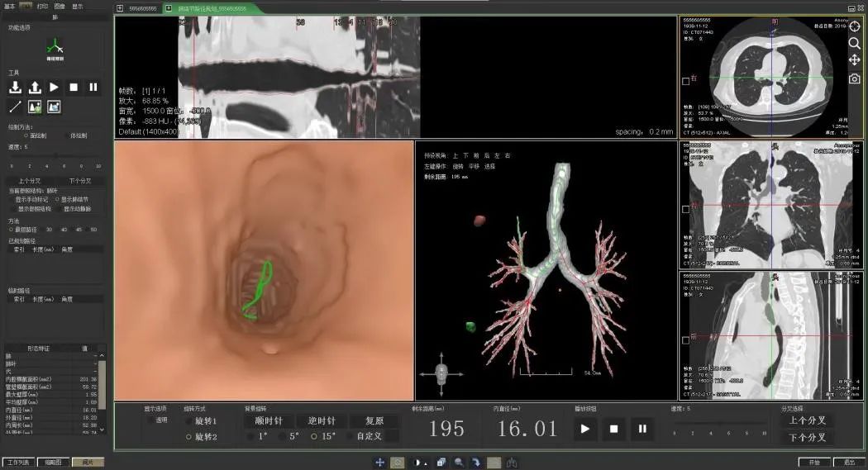
Task: Click the lung icon in bottom toolbar
Action: (512, 463)
